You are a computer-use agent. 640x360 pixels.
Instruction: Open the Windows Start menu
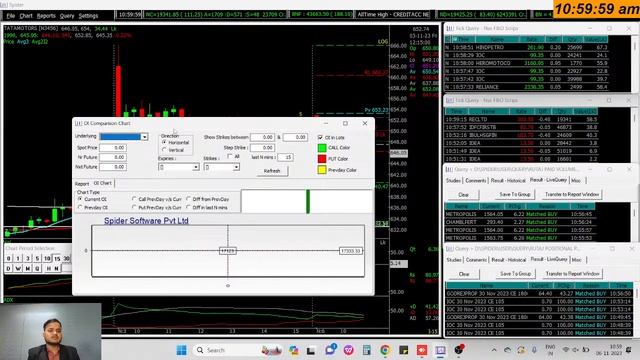point(182,350)
